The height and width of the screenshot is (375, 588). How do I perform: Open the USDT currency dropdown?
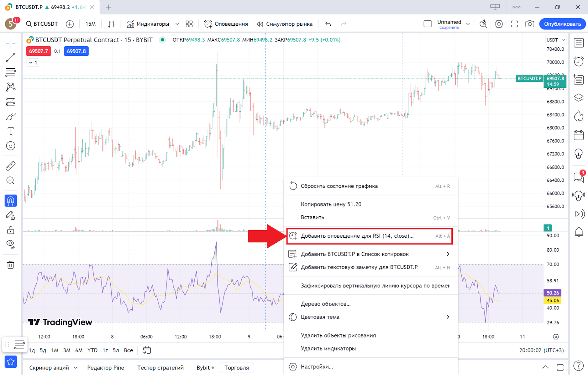(555, 40)
